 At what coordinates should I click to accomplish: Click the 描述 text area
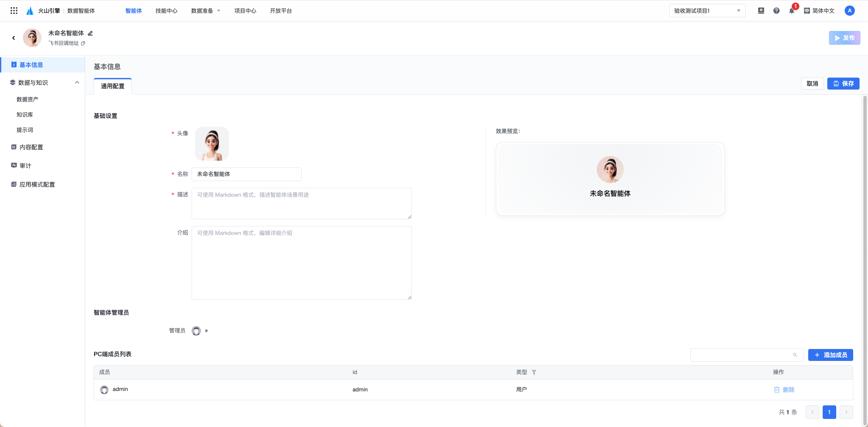[301, 204]
